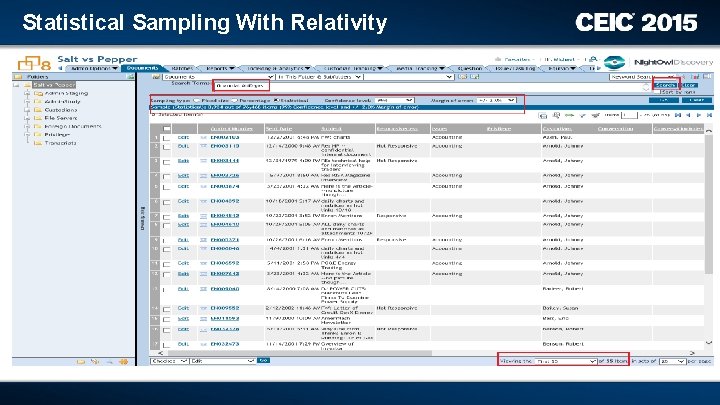Switch to the Documents tab

[143, 68]
